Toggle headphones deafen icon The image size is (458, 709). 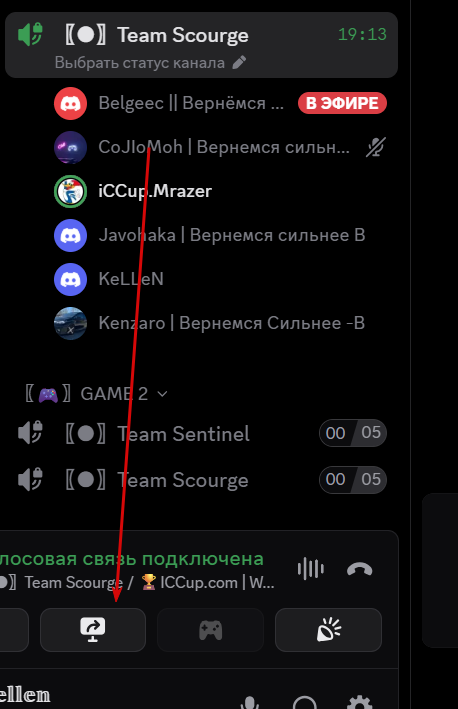(304, 703)
